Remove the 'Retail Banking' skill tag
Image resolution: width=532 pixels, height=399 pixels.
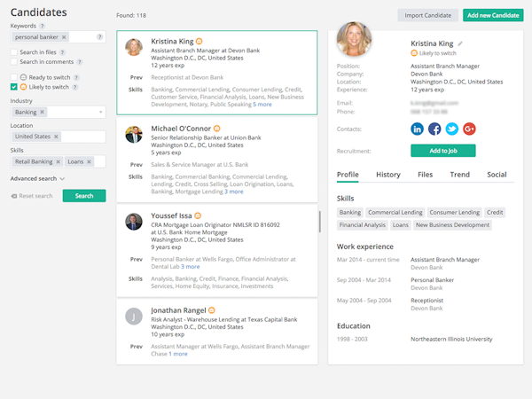tap(58, 161)
